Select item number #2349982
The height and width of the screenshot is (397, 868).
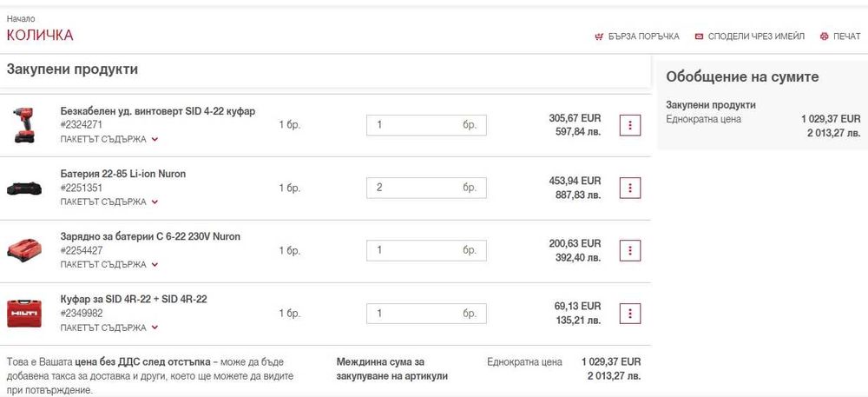(82, 314)
